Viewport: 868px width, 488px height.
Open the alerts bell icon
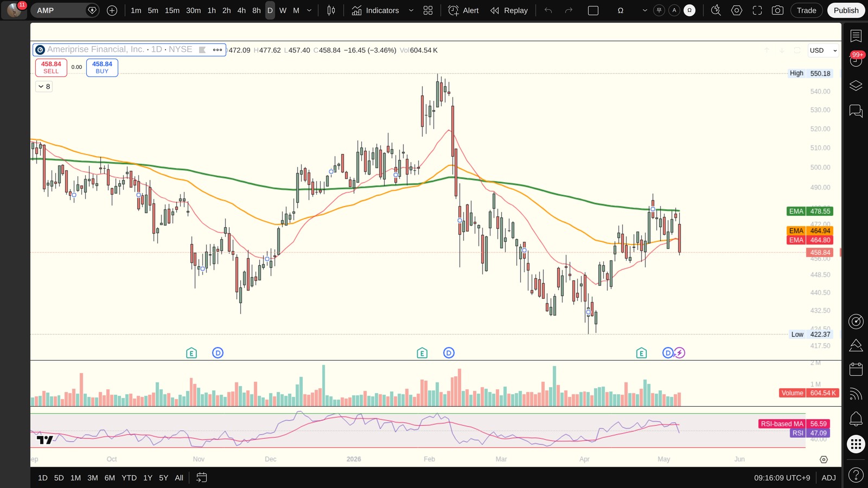click(856, 419)
